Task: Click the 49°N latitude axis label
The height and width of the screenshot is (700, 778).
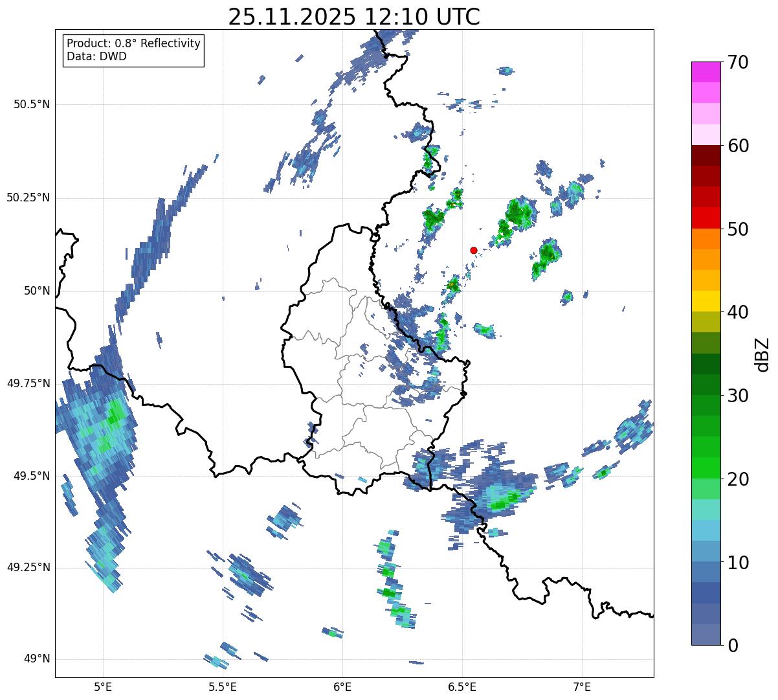Action: coord(36,659)
